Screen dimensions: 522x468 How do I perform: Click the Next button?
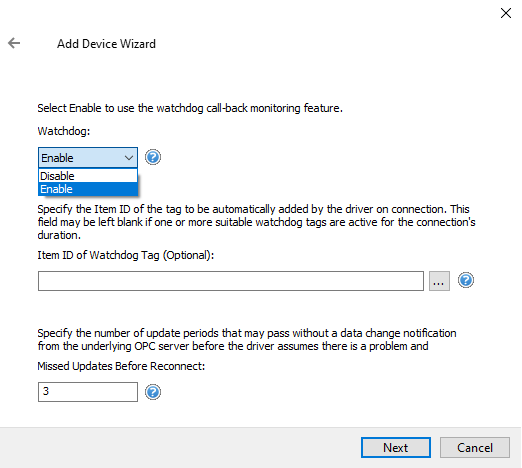pos(396,448)
